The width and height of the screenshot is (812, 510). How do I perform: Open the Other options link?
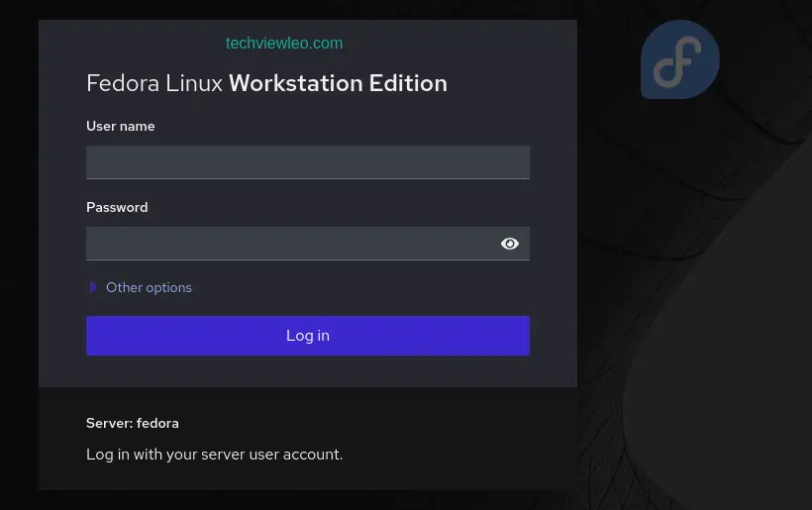tap(149, 287)
